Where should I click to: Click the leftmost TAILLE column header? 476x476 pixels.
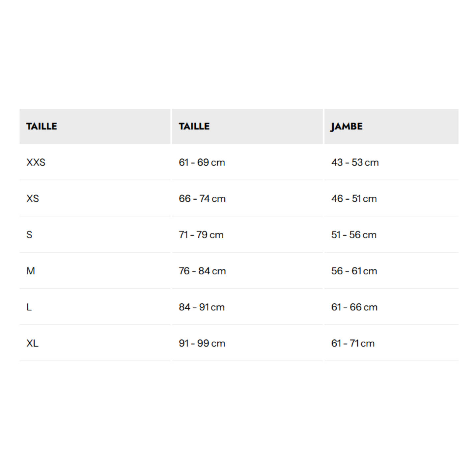[x=42, y=126]
